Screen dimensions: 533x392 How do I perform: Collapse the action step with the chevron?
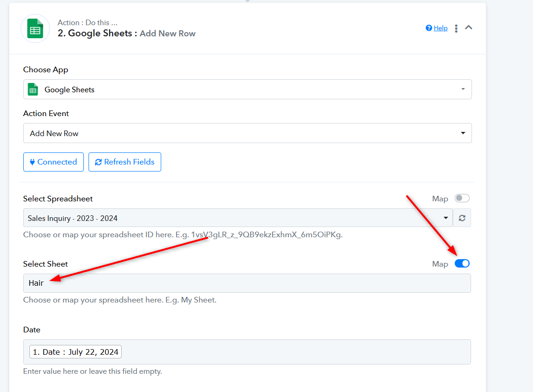click(x=468, y=28)
